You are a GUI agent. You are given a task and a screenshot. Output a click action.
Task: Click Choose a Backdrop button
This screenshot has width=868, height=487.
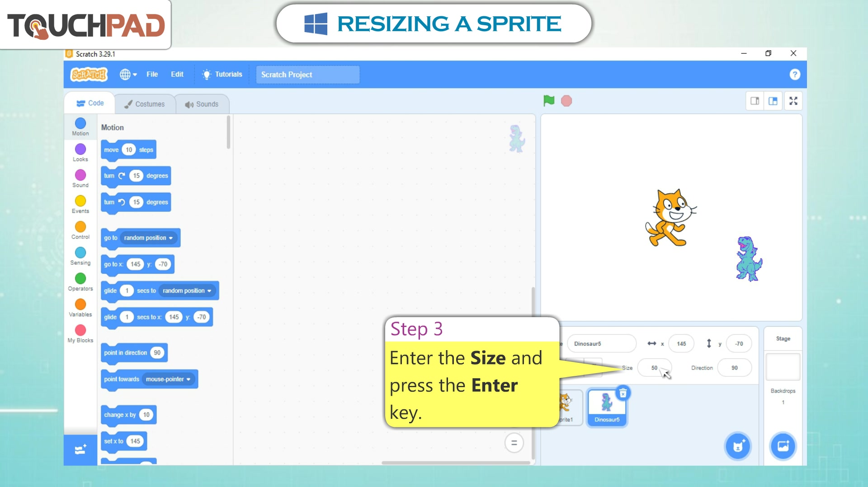(783, 446)
